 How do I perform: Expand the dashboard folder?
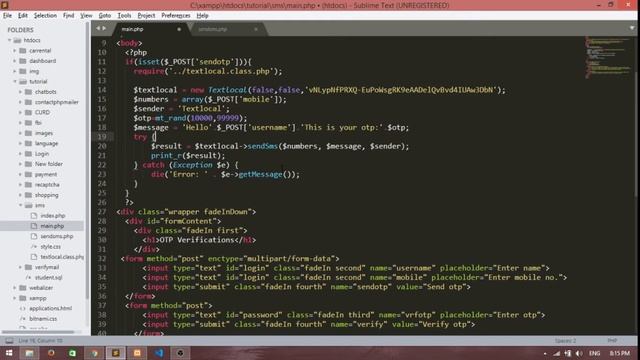click(x=15, y=61)
